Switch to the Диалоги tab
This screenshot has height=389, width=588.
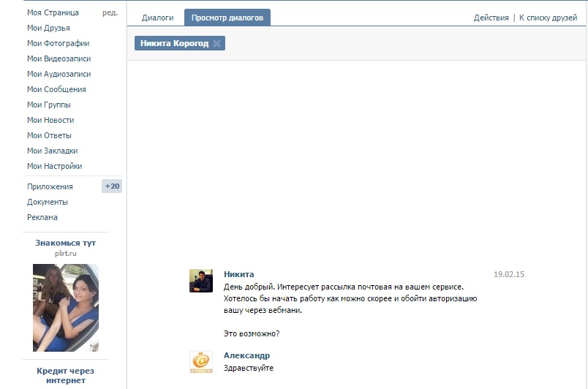[157, 18]
